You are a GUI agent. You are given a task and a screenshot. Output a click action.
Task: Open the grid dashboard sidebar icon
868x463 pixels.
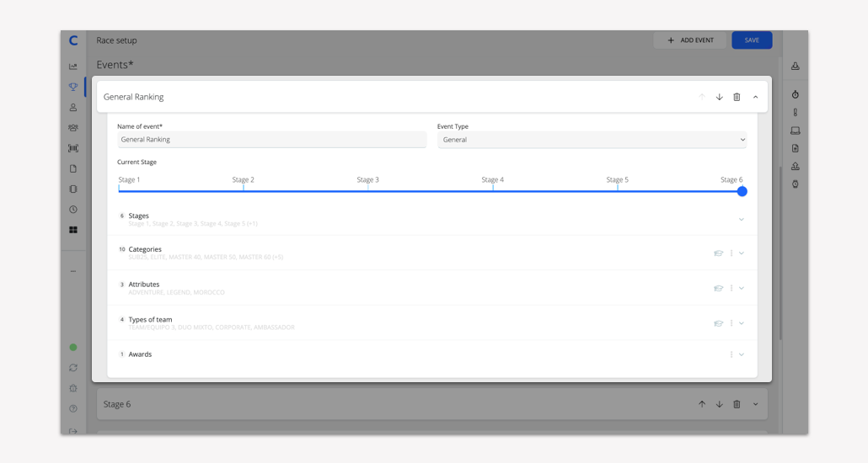(x=73, y=230)
